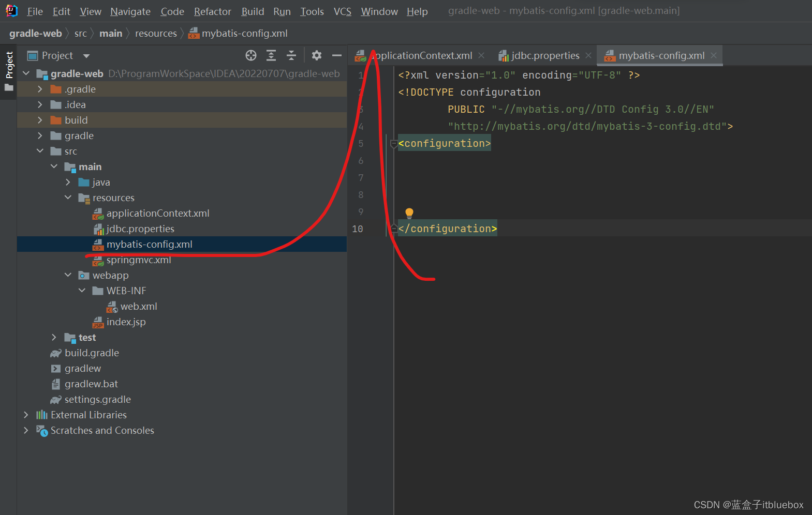Click the index.jsp file icon
This screenshot has width=812, height=515.
point(98,322)
